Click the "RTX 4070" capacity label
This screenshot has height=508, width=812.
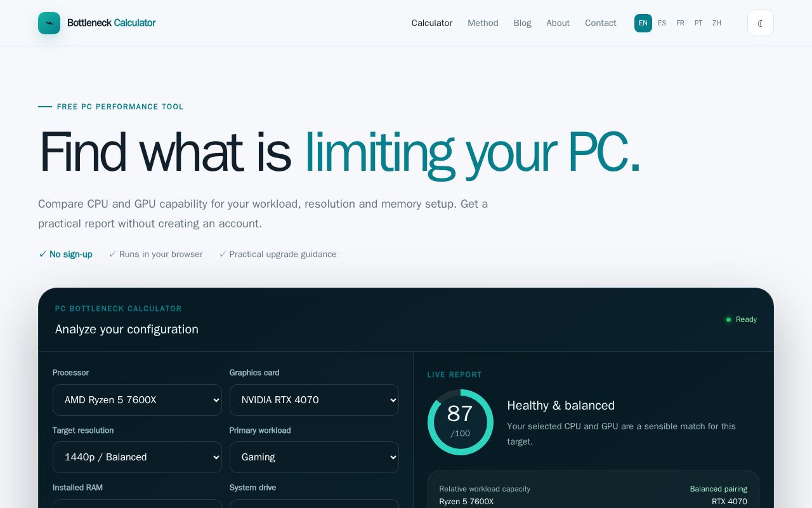click(730, 502)
